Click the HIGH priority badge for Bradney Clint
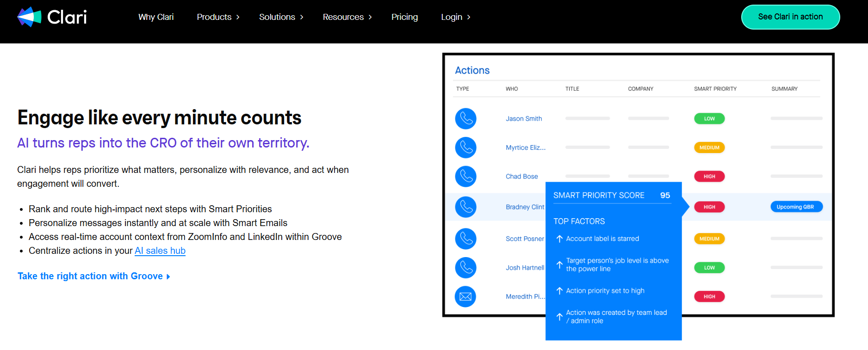 (x=709, y=207)
